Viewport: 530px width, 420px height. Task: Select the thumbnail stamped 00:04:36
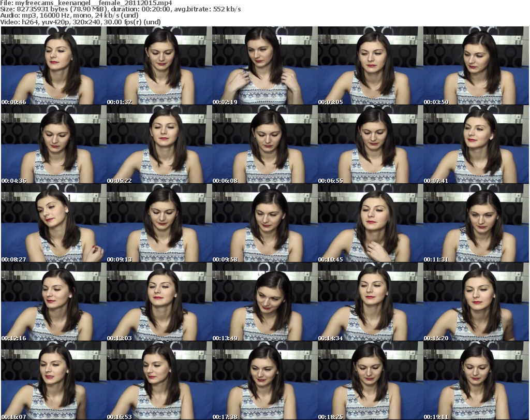pyautogui.click(x=54, y=144)
